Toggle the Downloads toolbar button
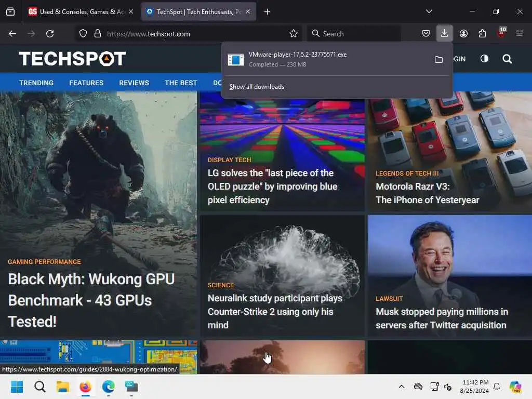Image resolution: width=532 pixels, height=399 pixels. click(x=445, y=33)
